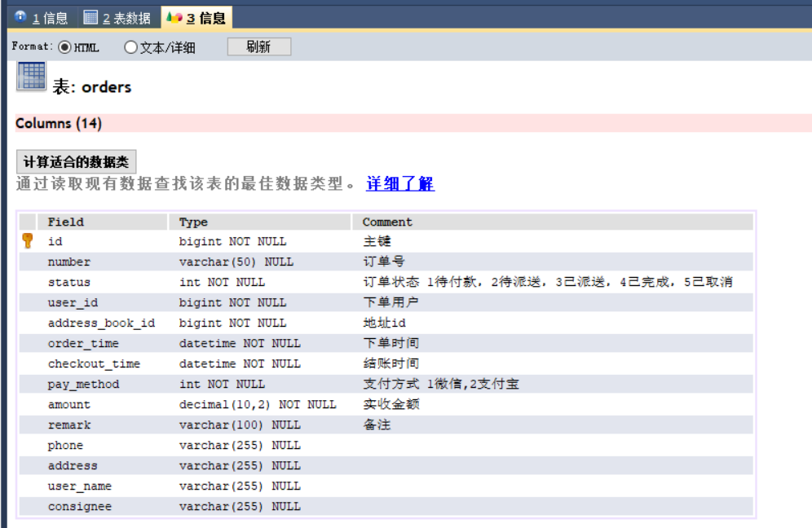Image resolution: width=812 pixels, height=528 pixels.
Task: Click the 'remark' field name
Action: point(68,425)
